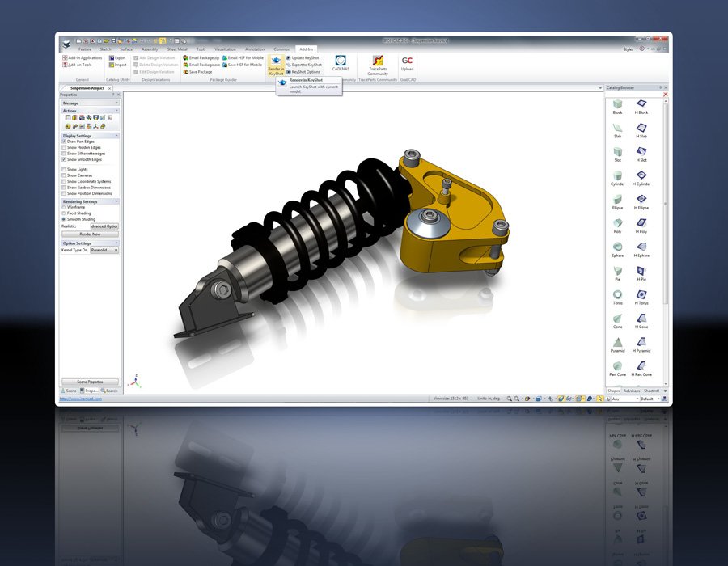The height and width of the screenshot is (566, 728).
Task: Open the Kernel Type Parasolid dropdown
Action: [x=104, y=250]
